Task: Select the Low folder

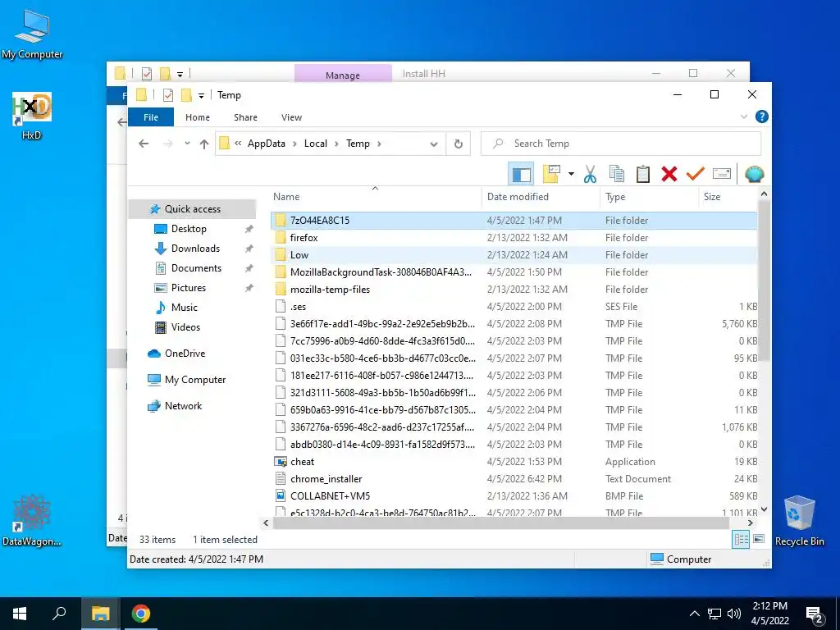Action: coord(514,255)
